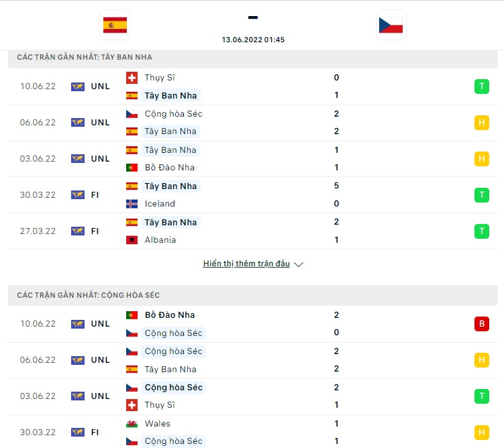Click the red B result badge for Bồ Đào Nha match
Image resolution: width=504 pixels, height=448 pixels.
point(481,324)
